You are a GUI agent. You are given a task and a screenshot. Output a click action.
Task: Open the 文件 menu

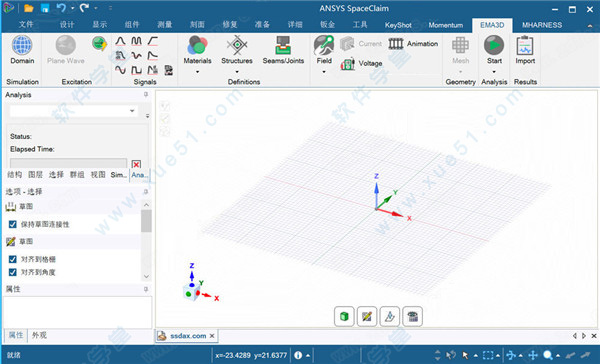point(26,25)
